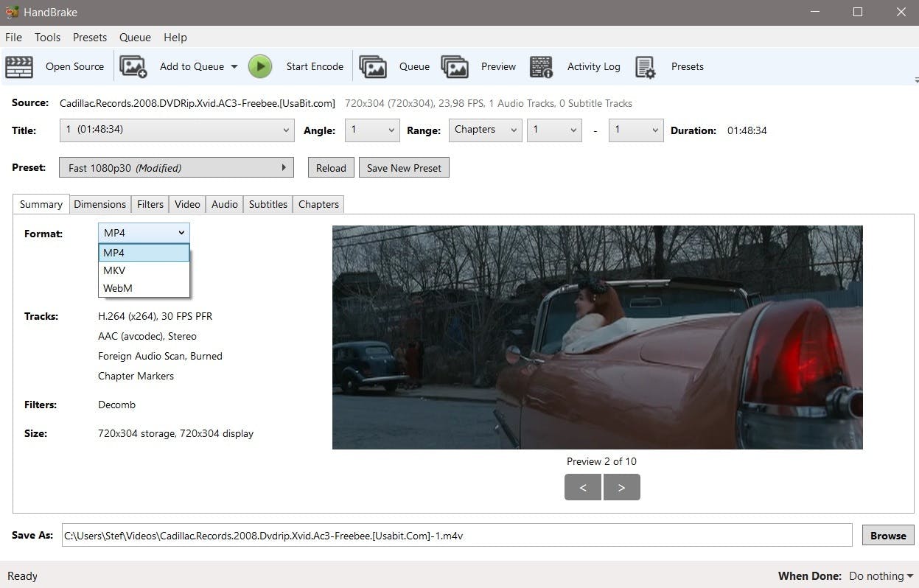Click the Save New Preset button
This screenshot has width=919, height=588.
coord(404,168)
